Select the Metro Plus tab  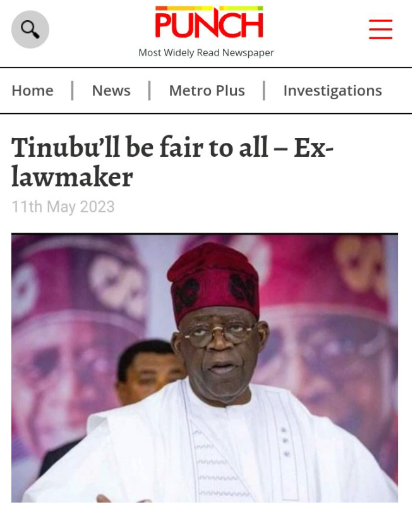(207, 90)
